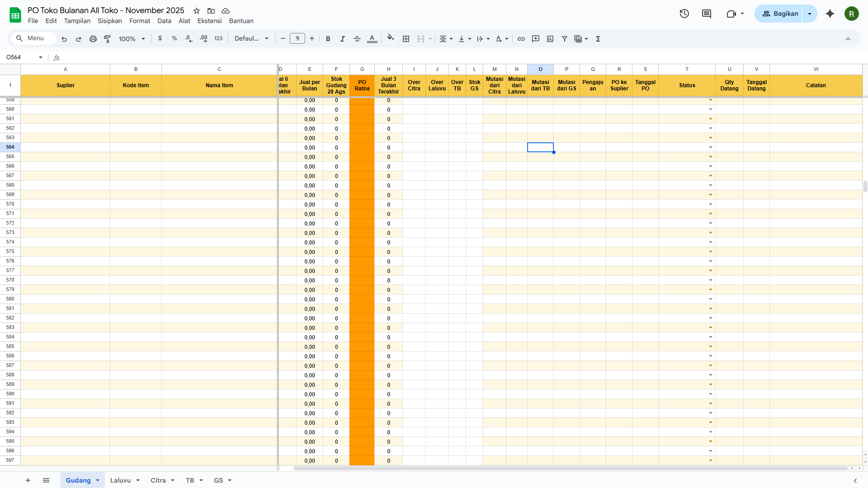
Task: Click the borders icon in toolbar
Action: pos(406,39)
